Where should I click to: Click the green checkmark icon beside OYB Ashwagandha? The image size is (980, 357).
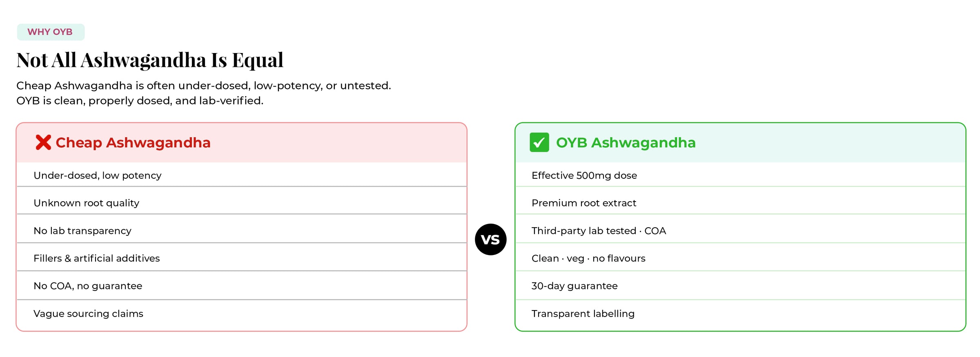(x=539, y=142)
